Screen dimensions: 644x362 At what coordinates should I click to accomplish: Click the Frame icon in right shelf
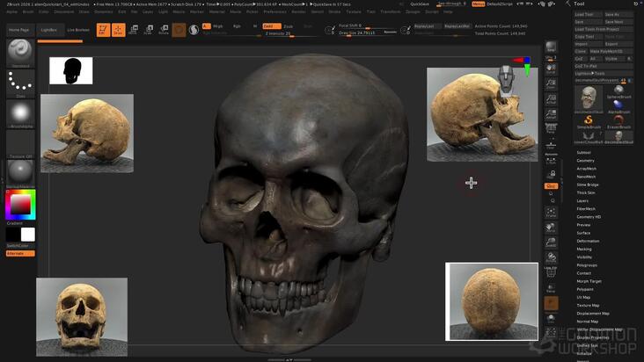click(551, 213)
